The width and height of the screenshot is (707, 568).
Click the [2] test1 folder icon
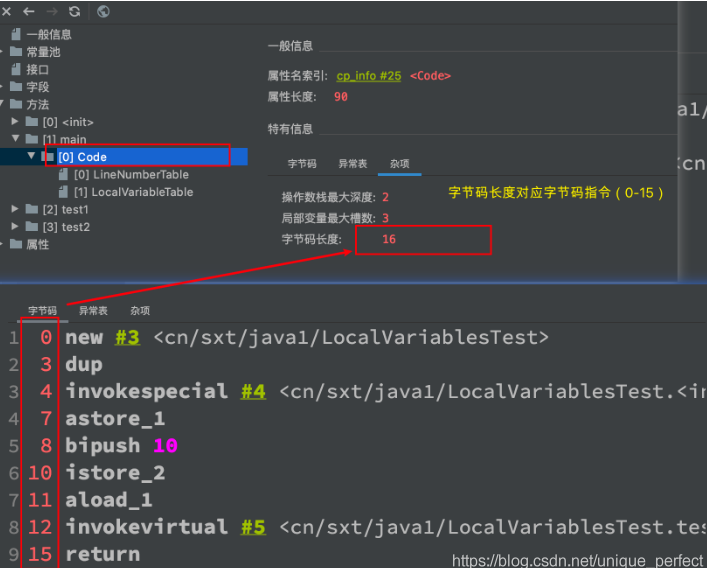[x=32, y=209]
